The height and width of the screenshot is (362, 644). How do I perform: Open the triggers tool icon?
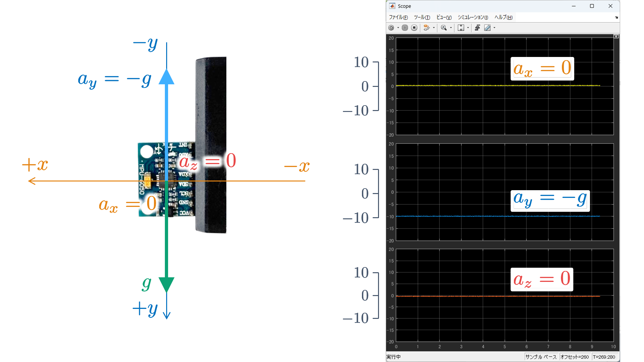478,28
